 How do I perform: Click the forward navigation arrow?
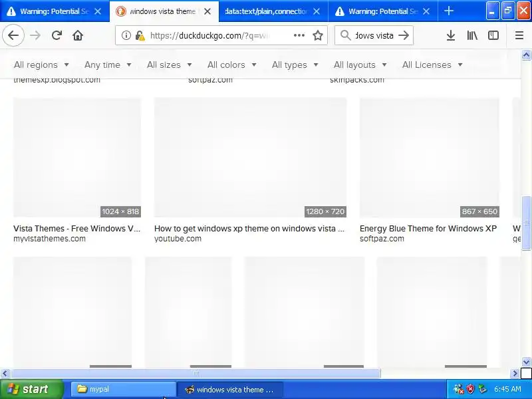(x=35, y=35)
